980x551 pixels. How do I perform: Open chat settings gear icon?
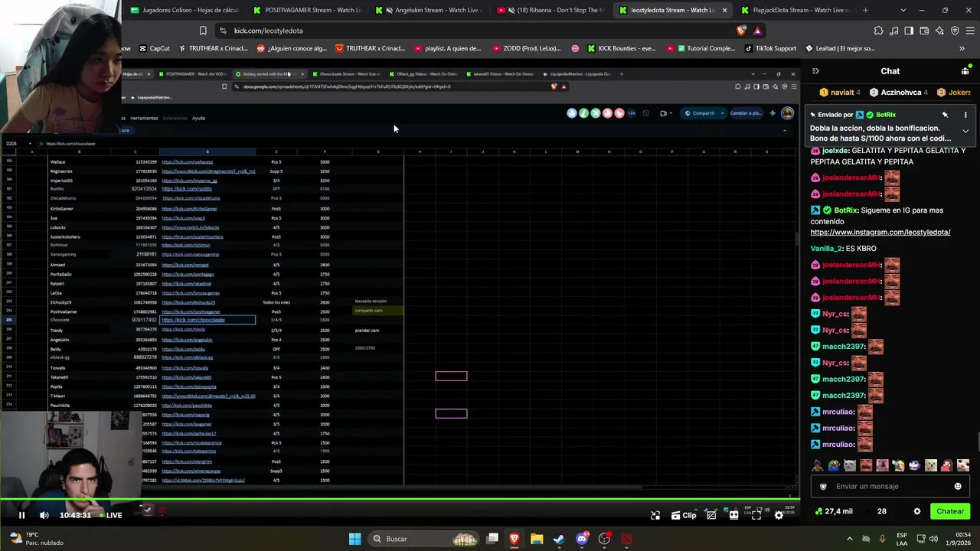[917, 511]
